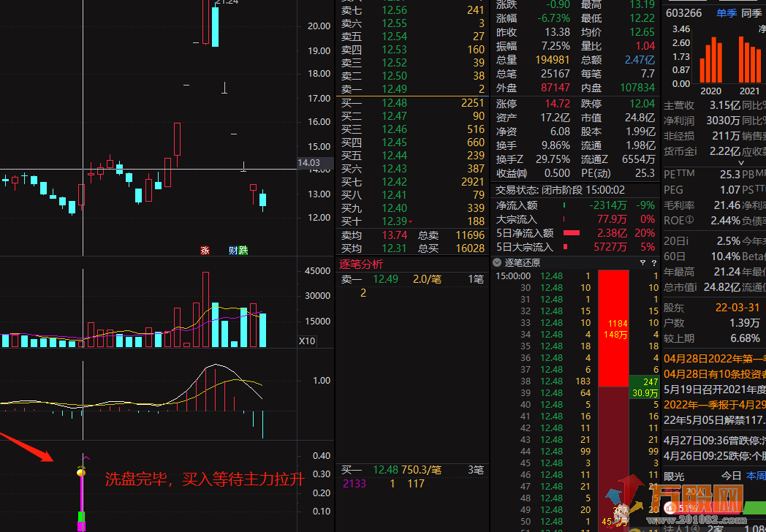Viewport: 766px width, 532px height.
Task: Open the help question mark in 逐笔还原 header
Action: (653, 263)
